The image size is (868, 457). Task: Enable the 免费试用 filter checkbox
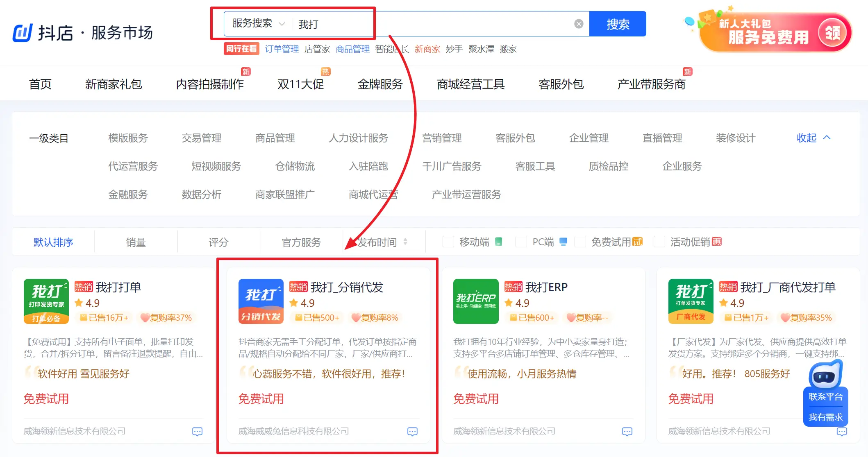pos(580,242)
